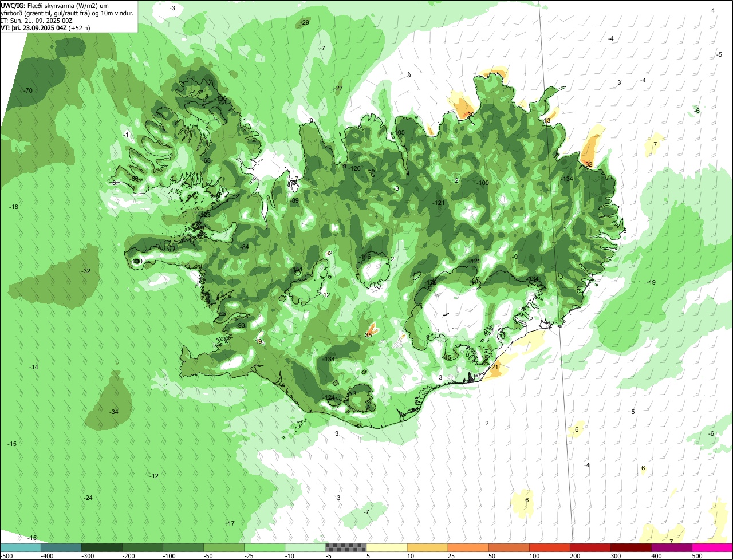This screenshot has width=733, height=560.
Task: Click the olive green swatch from -50 to -25
Action: (224, 547)
